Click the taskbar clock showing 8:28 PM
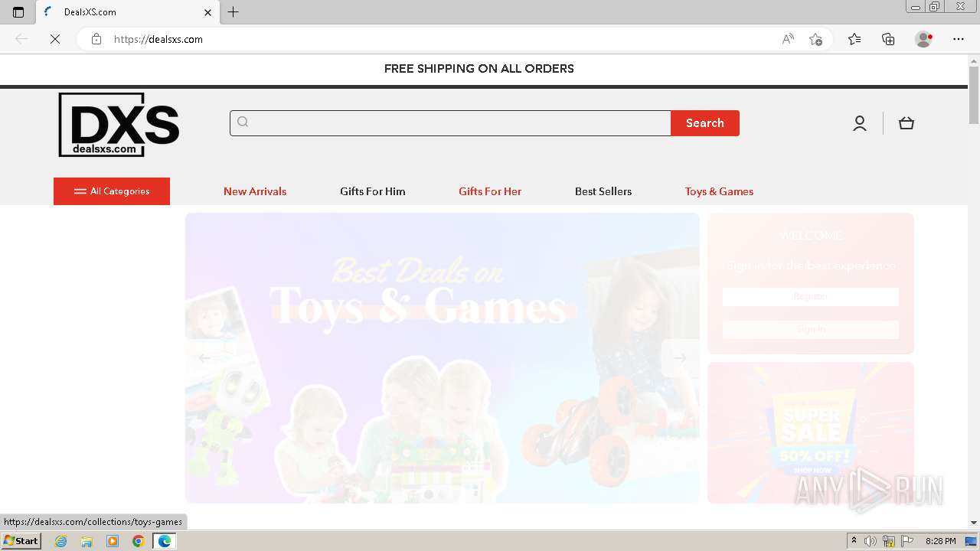This screenshot has height=551, width=980. point(940,541)
